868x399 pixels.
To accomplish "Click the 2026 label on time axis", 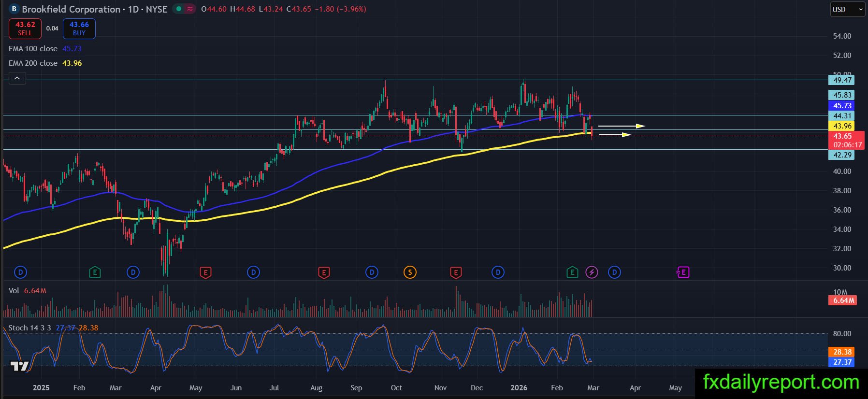I will point(519,388).
